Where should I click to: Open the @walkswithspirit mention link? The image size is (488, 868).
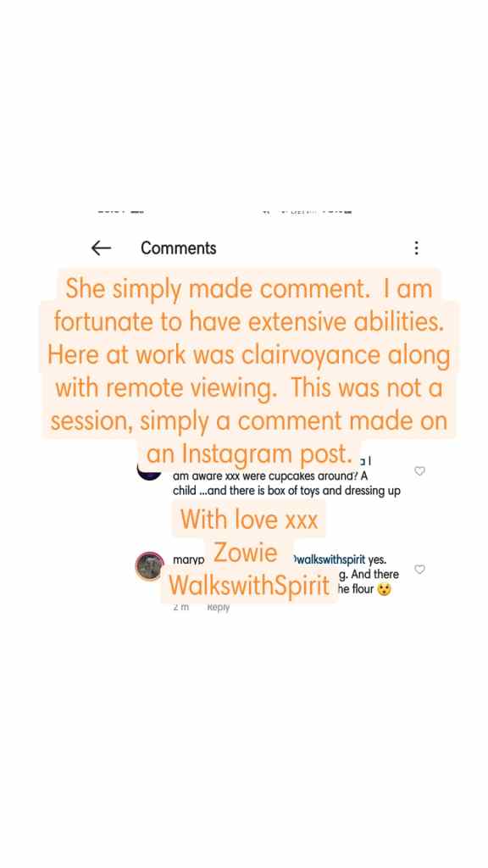[330, 559]
